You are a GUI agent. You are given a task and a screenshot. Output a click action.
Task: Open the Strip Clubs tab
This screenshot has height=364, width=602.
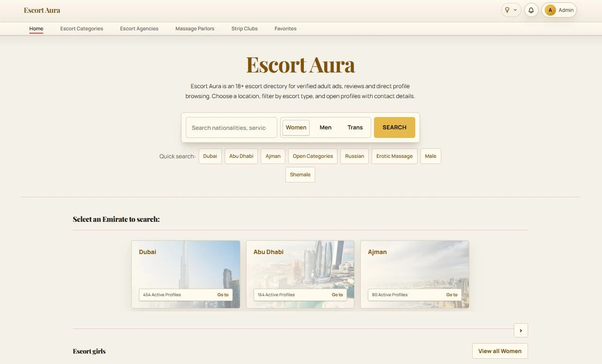point(245,28)
